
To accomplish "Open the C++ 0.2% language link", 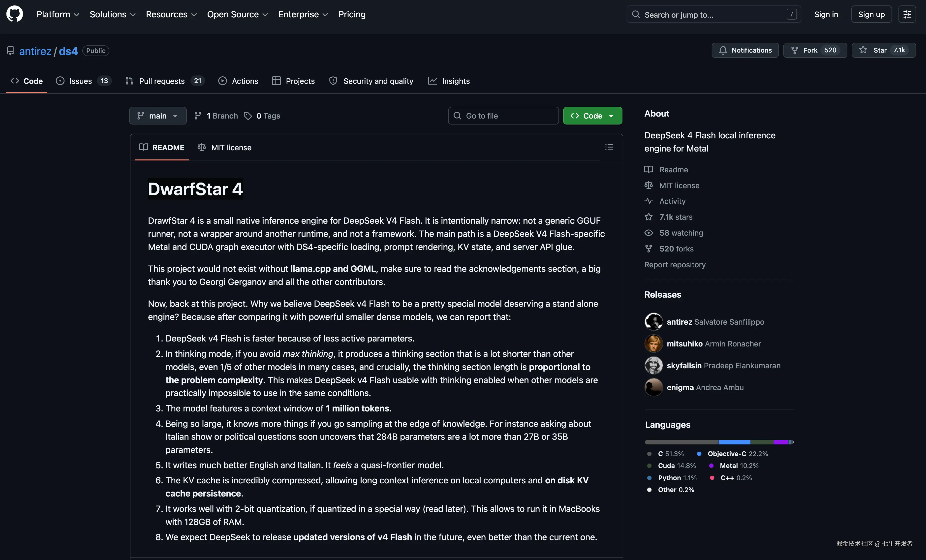I will [731, 478].
